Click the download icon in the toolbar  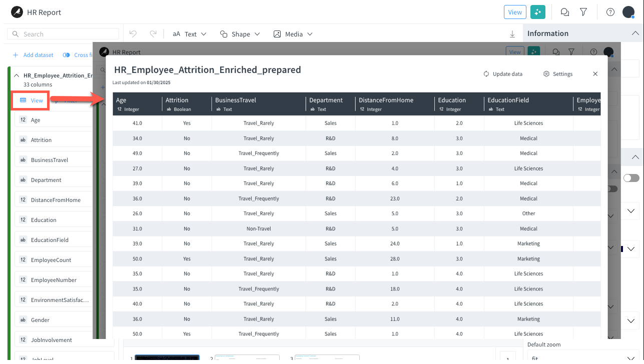point(512,33)
